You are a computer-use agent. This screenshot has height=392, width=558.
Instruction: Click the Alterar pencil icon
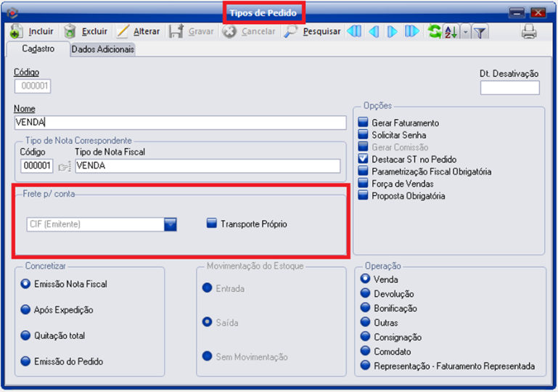[x=123, y=32]
